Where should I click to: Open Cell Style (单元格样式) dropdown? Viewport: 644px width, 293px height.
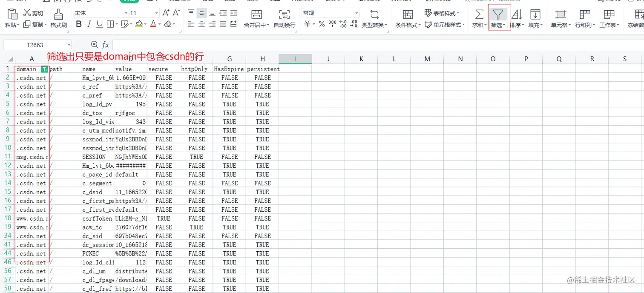tap(445, 25)
